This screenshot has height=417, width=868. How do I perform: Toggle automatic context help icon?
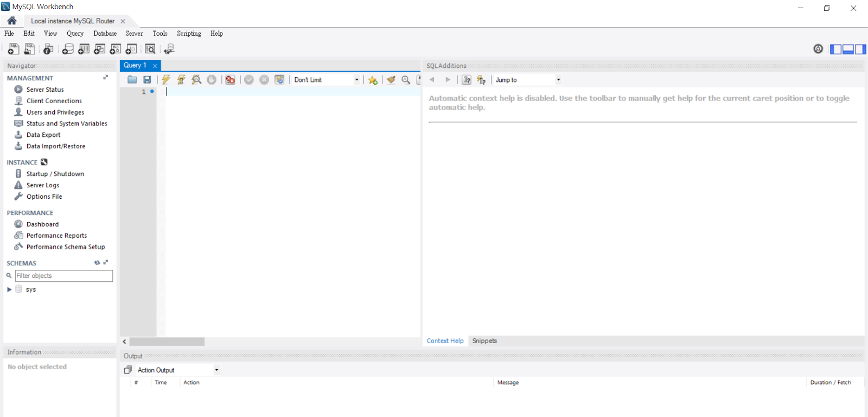[481, 80]
